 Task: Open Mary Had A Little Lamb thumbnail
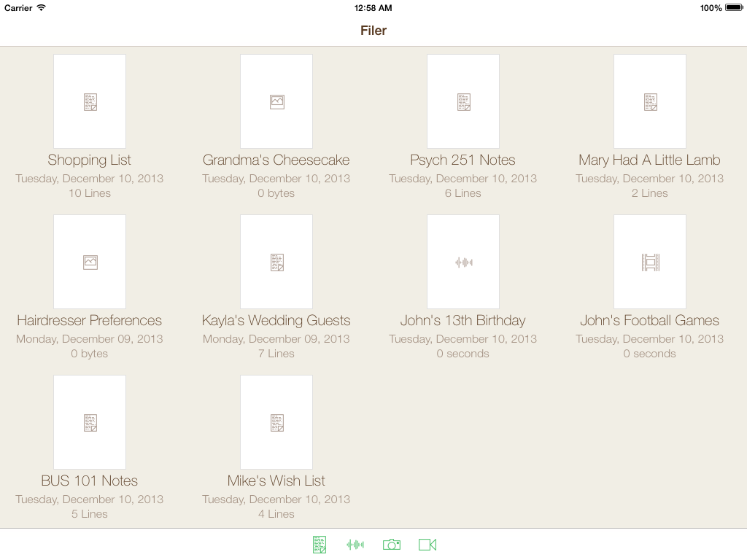(x=650, y=101)
